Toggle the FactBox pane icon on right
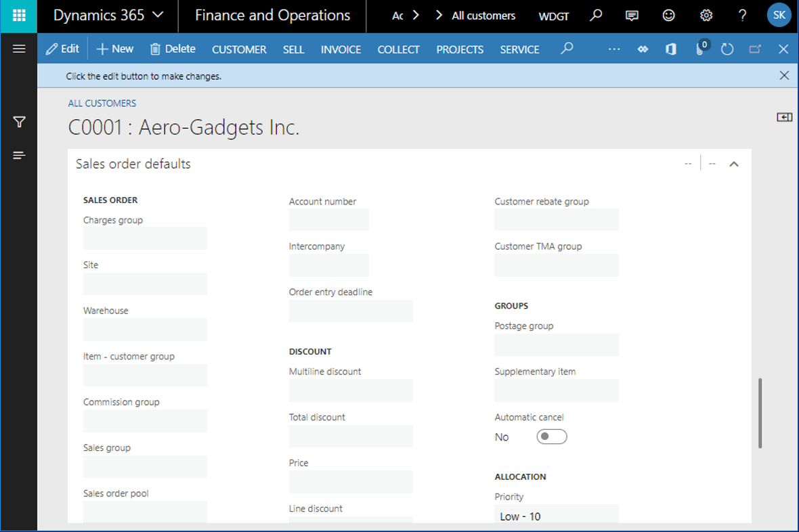Screen dimensions: 799x532 click(784, 117)
